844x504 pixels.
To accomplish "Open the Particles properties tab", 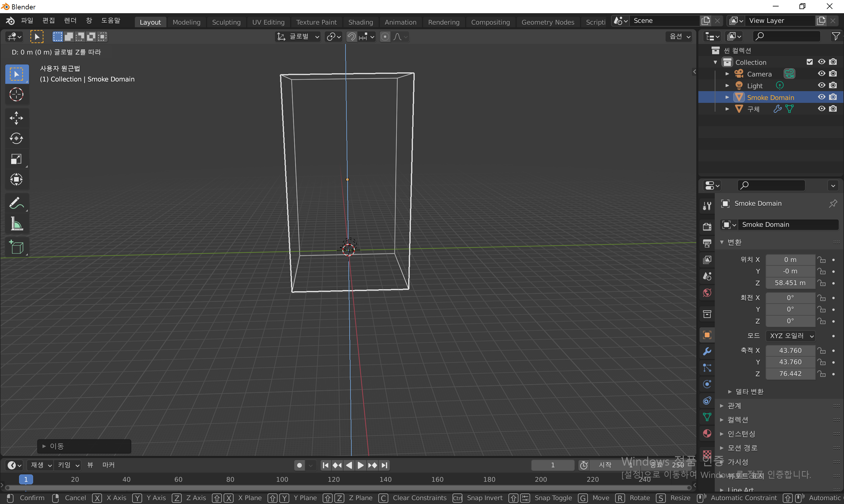I will click(x=707, y=368).
